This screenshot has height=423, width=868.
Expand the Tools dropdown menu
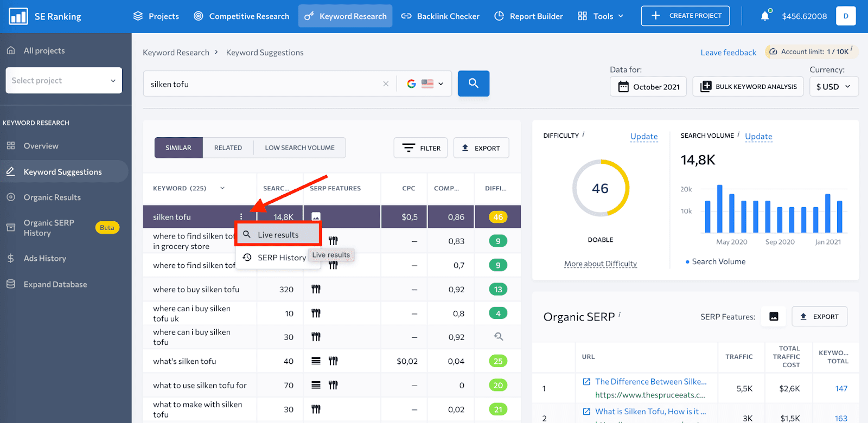tap(601, 16)
